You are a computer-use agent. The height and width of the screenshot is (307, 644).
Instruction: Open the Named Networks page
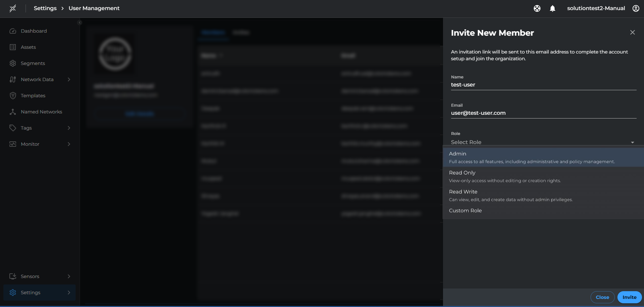point(41,111)
